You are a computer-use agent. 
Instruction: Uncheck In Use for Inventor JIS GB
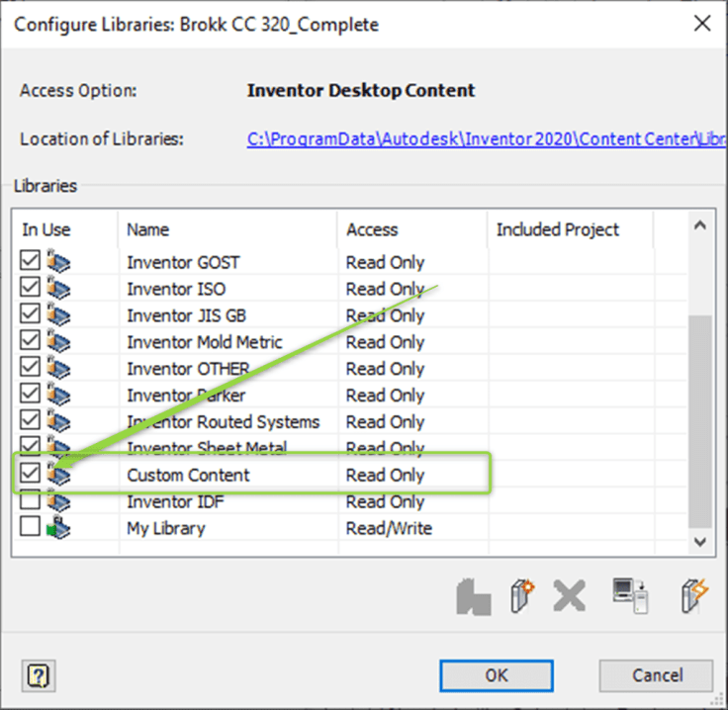[31, 314]
